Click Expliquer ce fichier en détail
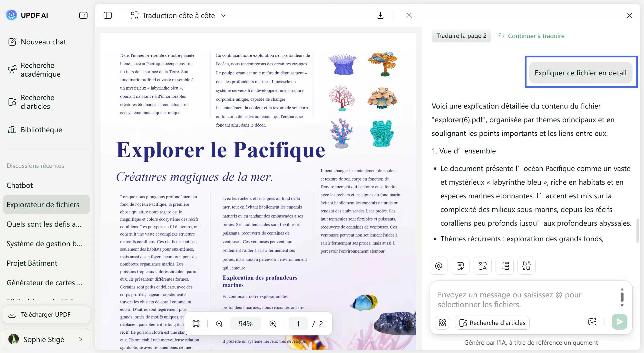The height and width of the screenshot is (353, 644). point(580,72)
